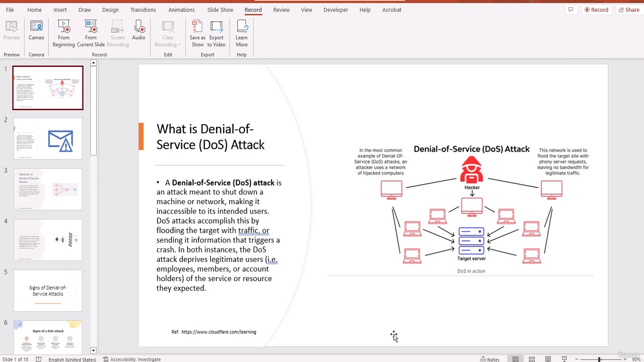Image resolution: width=644 pixels, height=362 pixels.
Task: Click the Screen Recording button
Action: click(118, 33)
